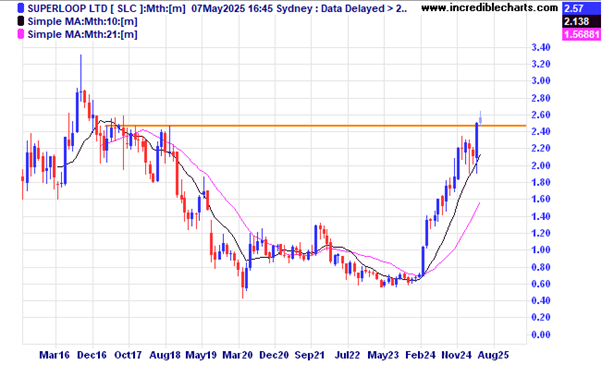Click the Dec16 date axis label
This screenshot has height=365, width=602.
[x=92, y=355]
